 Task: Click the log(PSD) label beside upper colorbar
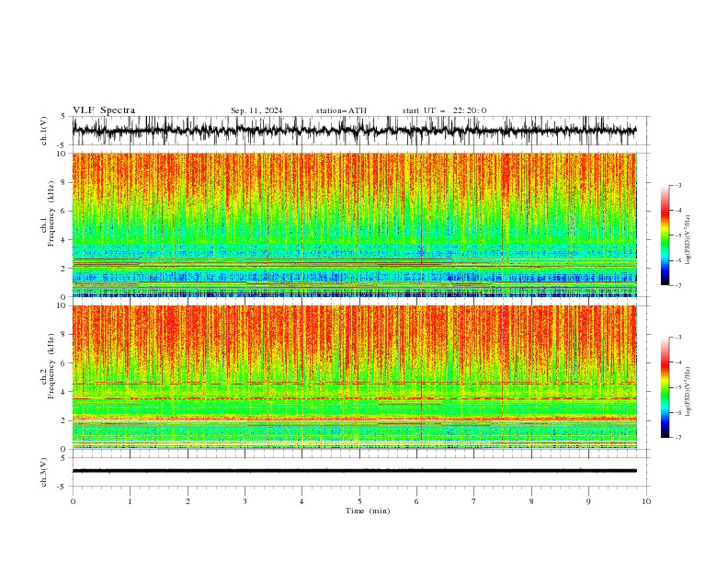(688, 240)
